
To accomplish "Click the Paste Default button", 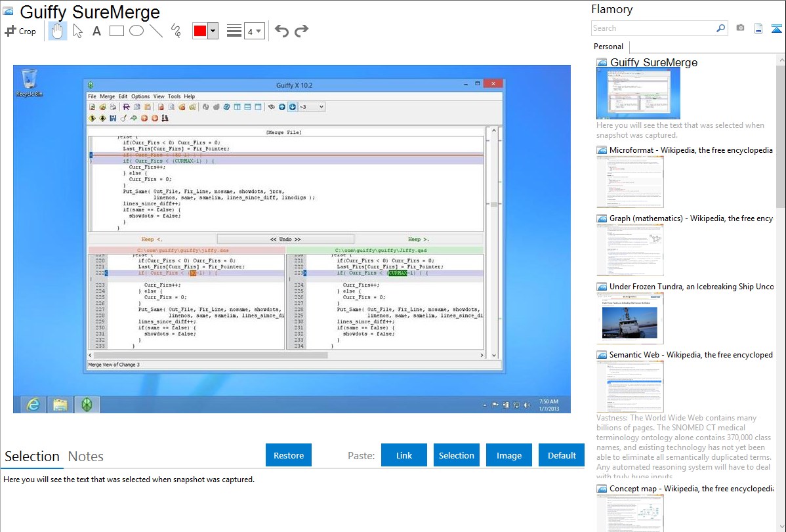I will click(x=562, y=455).
